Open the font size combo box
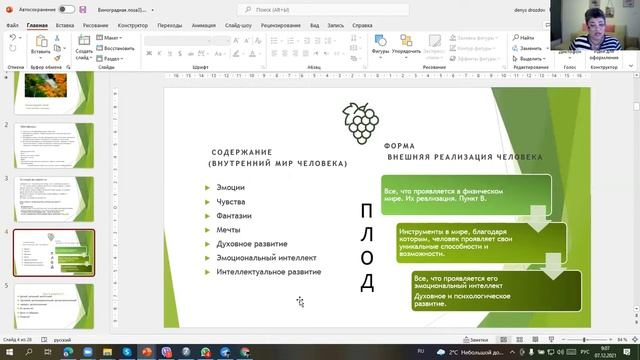This screenshot has height=360, width=640. [222, 41]
